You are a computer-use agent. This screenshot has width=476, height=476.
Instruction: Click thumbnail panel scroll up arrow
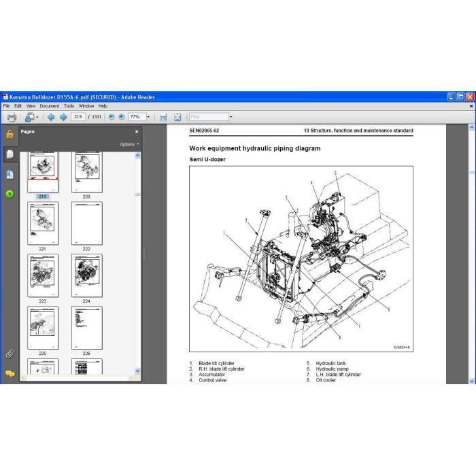(137, 156)
